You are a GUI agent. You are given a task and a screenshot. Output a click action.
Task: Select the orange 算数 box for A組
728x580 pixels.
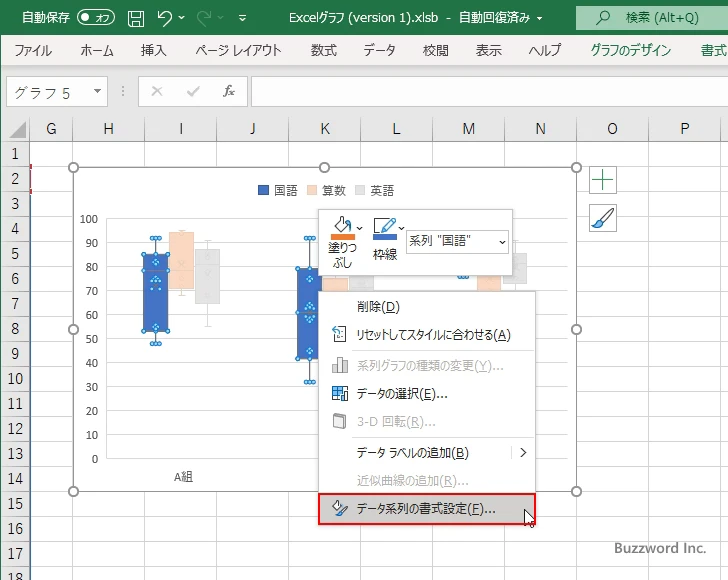(x=182, y=260)
